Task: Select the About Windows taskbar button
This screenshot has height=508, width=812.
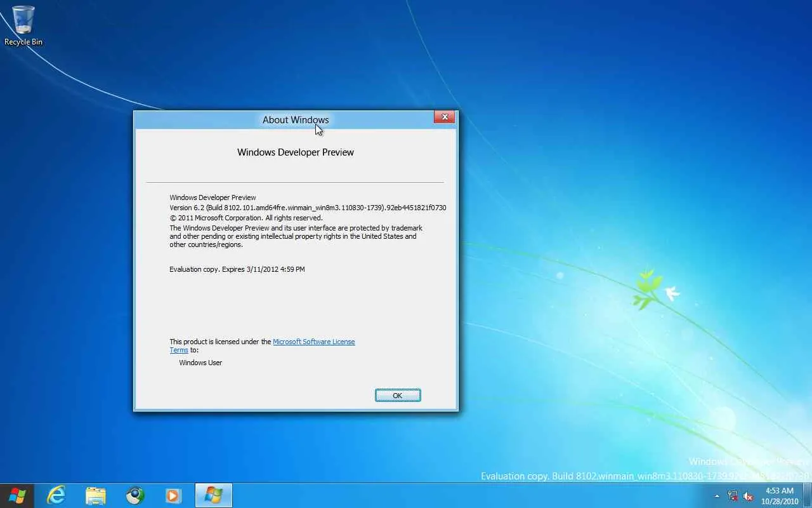Action: click(214, 495)
